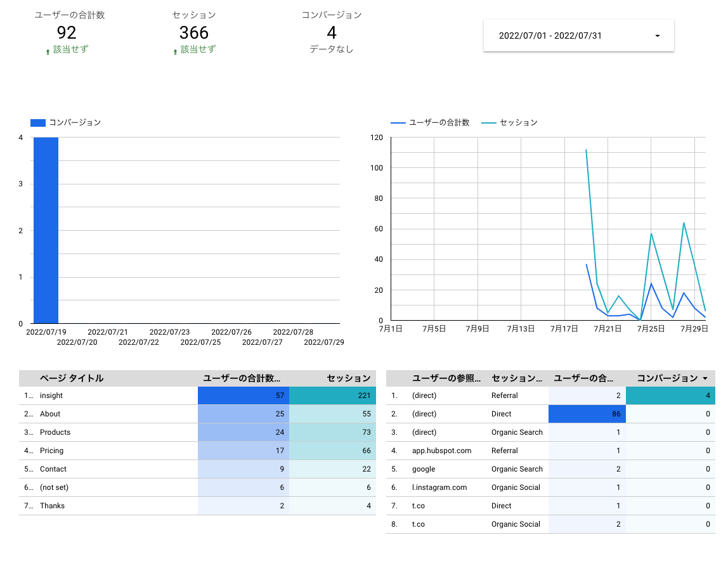This screenshot has height=585, width=728.
Task: Select the insight page title row
Action: [x=197, y=395]
